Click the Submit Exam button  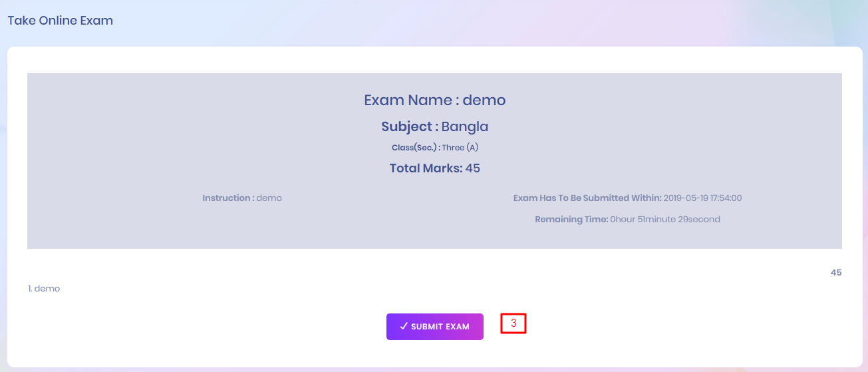(435, 327)
